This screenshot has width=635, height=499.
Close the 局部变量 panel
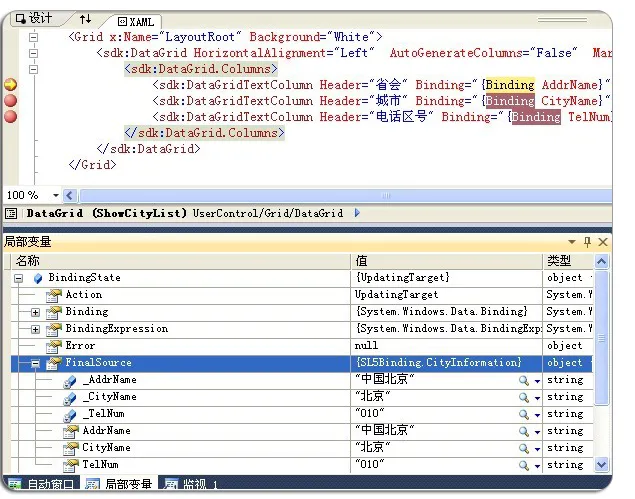click(603, 242)
